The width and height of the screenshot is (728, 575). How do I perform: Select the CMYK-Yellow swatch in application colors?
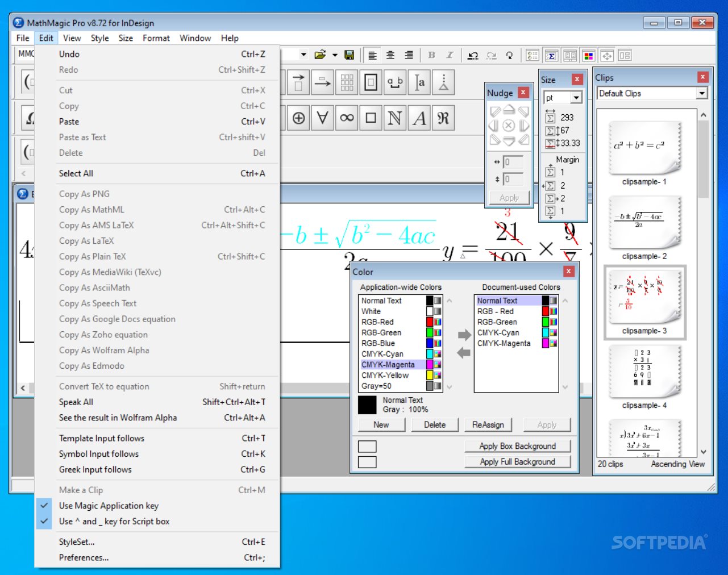click(x=430, y=376)
